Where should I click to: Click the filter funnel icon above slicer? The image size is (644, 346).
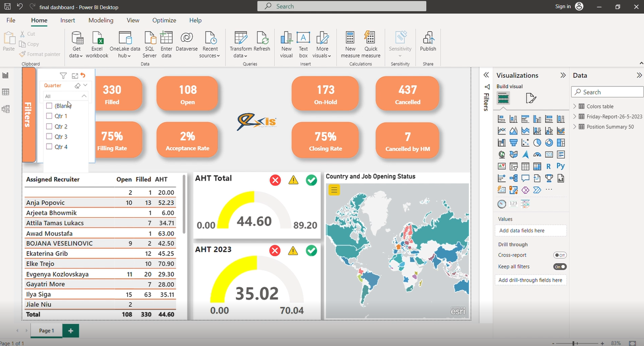click(x=63, y=76)
